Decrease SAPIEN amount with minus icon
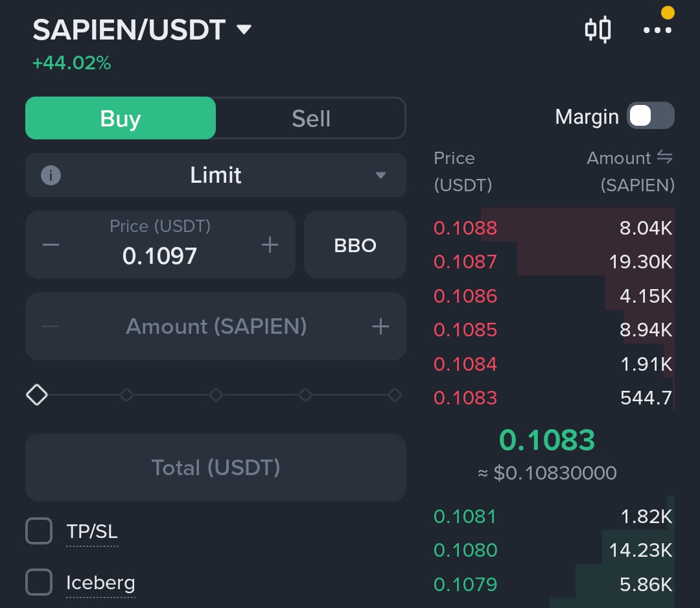Image resolution: width=700 pixels, height=608 pixels. (x=51, y=326)
